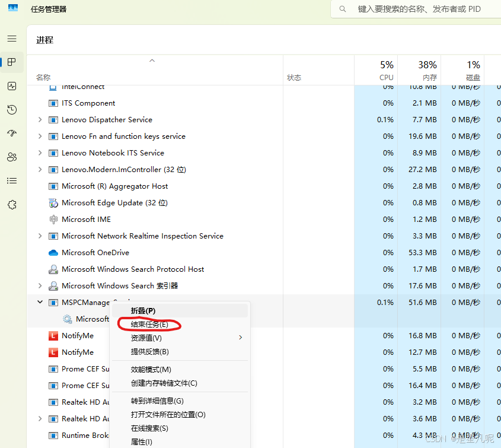501x448 pixels.
Task: Click the Microsoft IME icon
Action: tap(53, 220)
